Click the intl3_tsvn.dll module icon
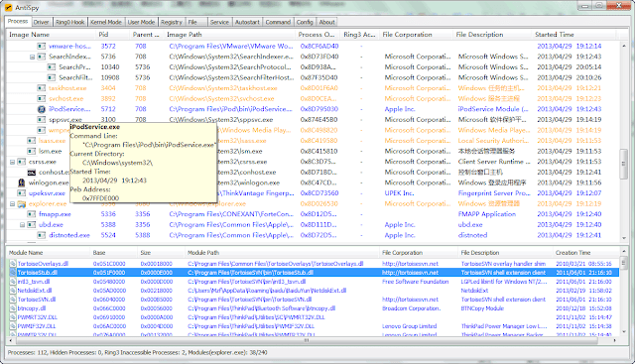Screen dimensions: 635x364 pos(13,282)
